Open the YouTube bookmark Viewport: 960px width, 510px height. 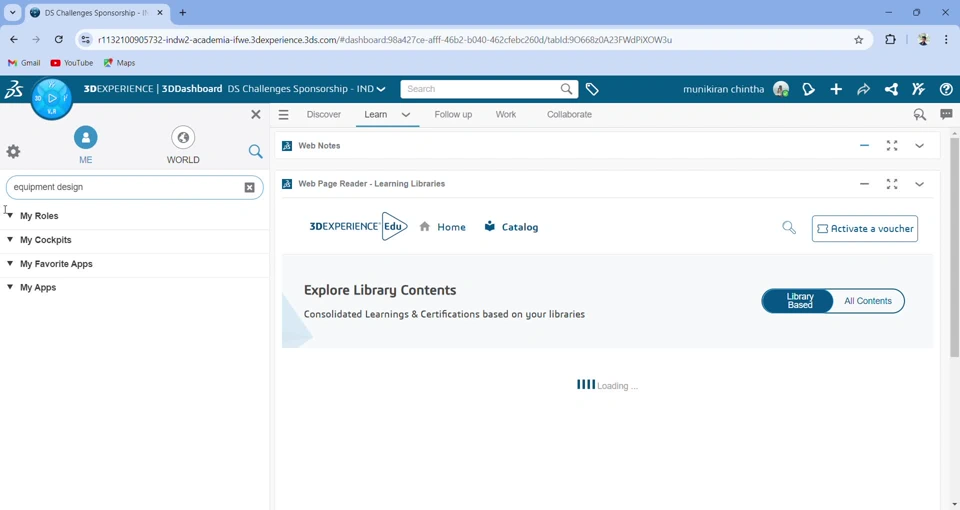(72, 62)
